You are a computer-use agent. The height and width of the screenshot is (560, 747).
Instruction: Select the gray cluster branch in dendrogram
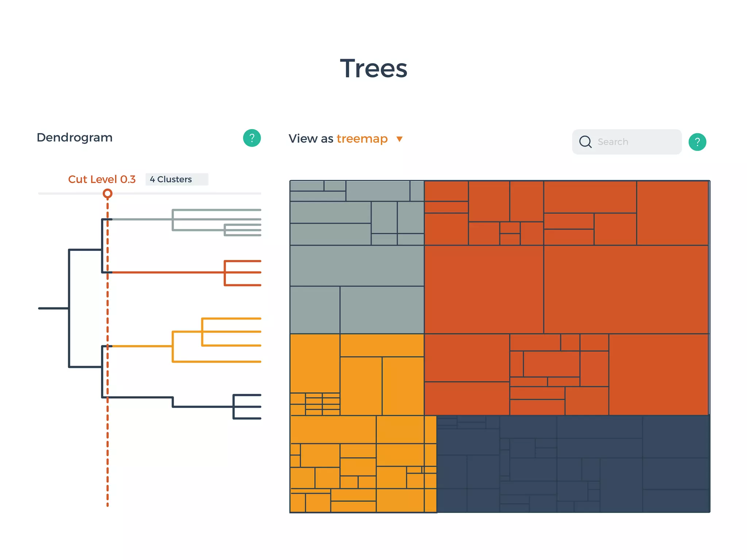pyautogui.click(x=142, y=219)
